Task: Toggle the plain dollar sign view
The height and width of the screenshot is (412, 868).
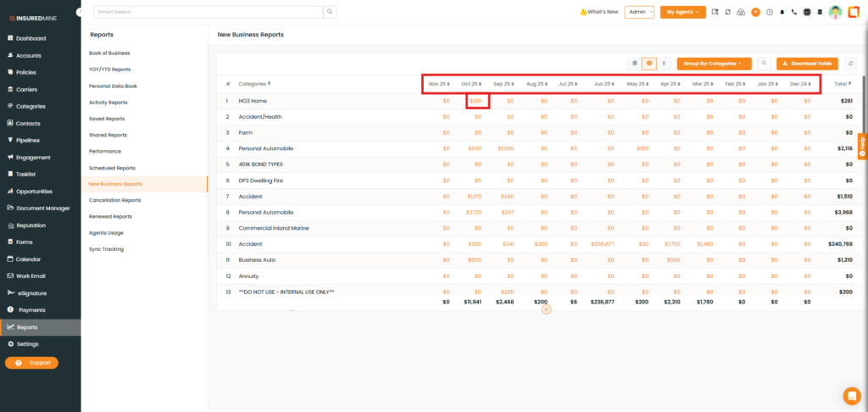Action: click(x=663, y=64)
